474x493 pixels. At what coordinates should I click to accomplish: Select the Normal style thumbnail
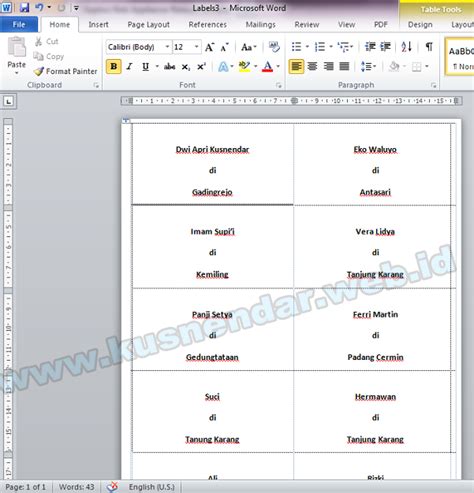(461, 56)
